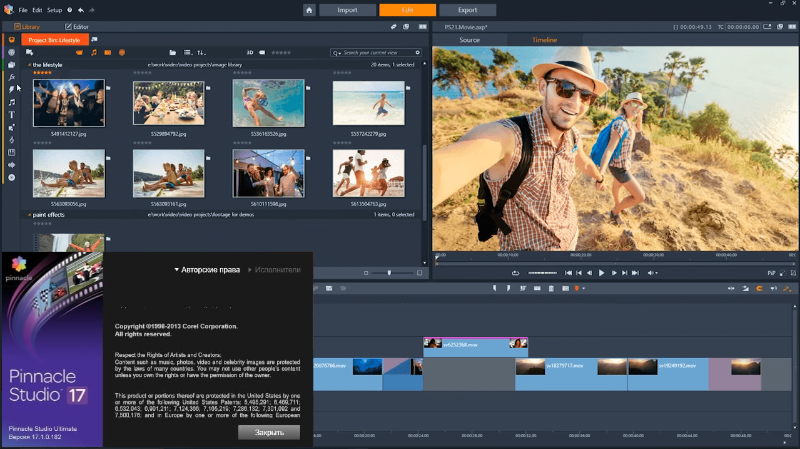Open the marker dropdown arrow in timeline toolbar
The height and width of the screenshot is (449, 800).
584,289
